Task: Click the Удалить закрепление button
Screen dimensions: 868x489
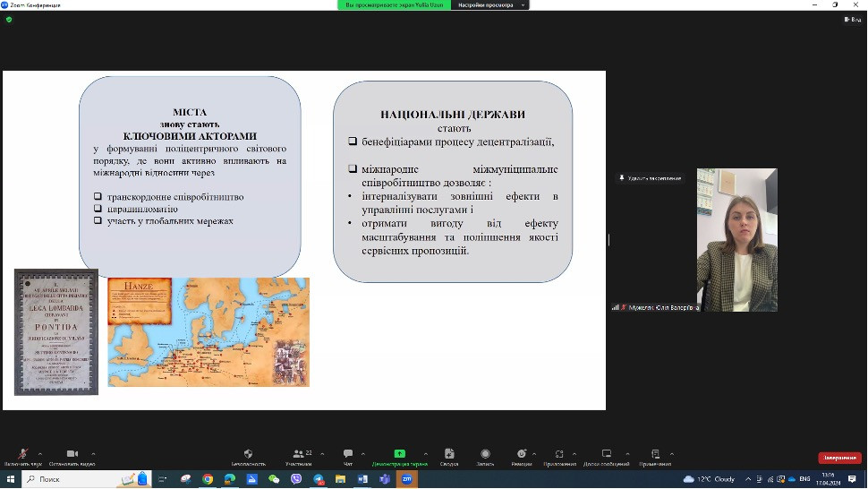Action: pos(650,178)
